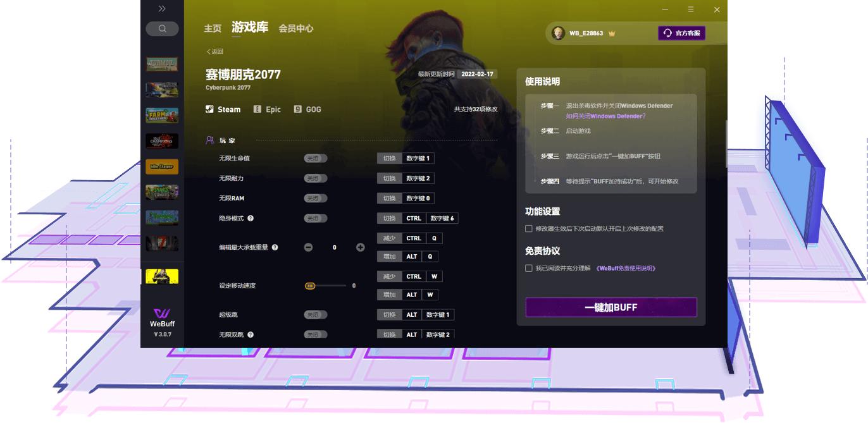Check the 免责协议 agreement checkbox
Image resolution: width=868 pixels, height=423 pixels.
click(528, 268)
